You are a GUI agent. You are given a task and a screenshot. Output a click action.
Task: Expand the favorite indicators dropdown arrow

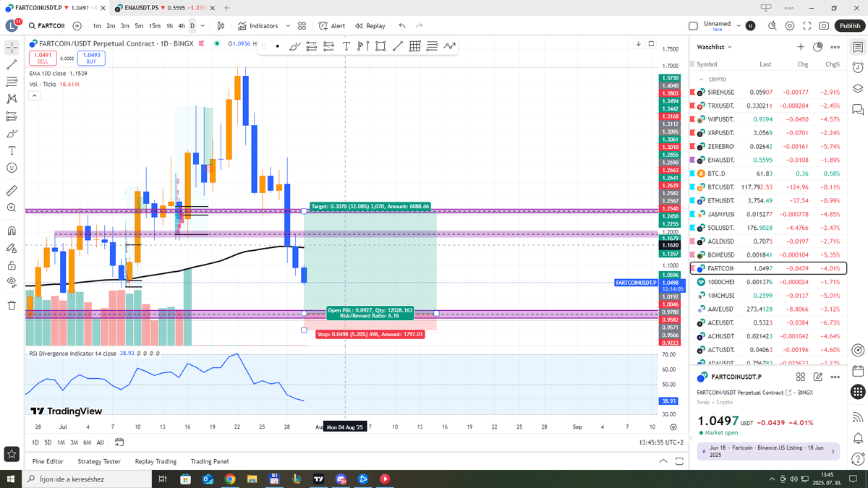[286, 26]
